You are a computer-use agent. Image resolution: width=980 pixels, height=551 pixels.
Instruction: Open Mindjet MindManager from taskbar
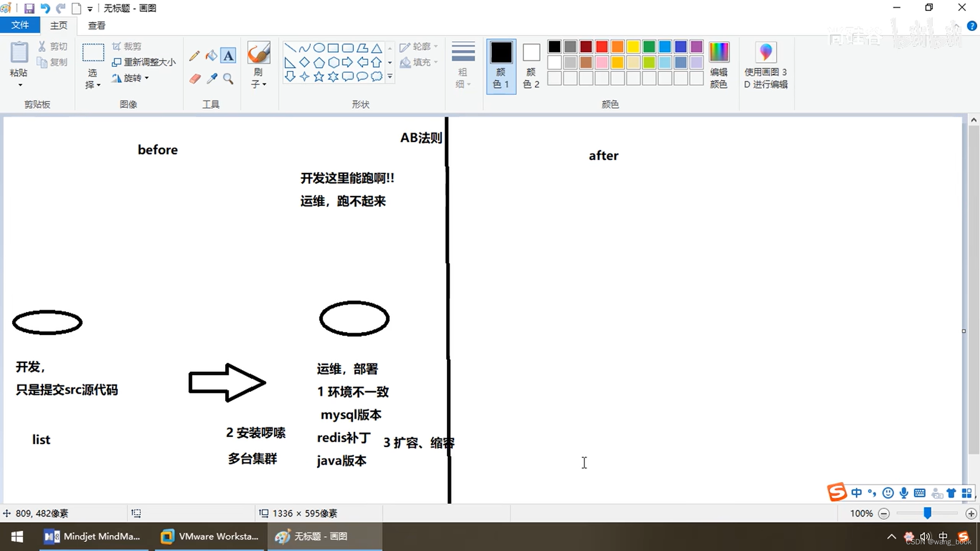(x=94, y=537)
